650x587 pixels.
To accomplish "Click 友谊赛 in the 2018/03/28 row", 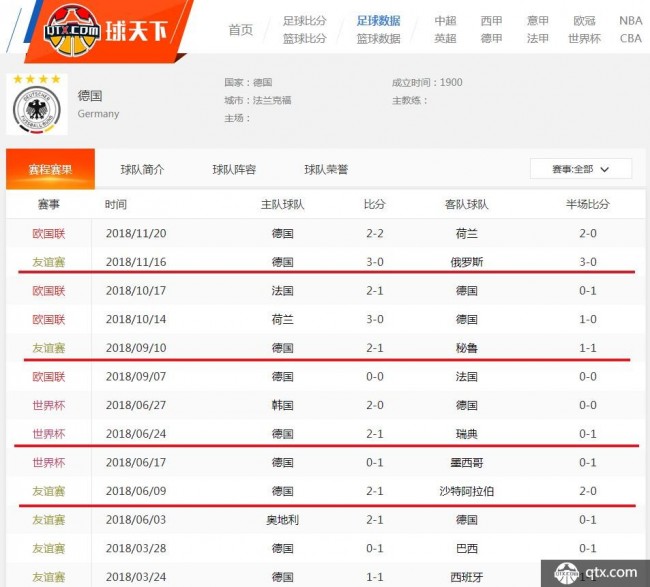I will pyautogui.click(x=49, y=548).
